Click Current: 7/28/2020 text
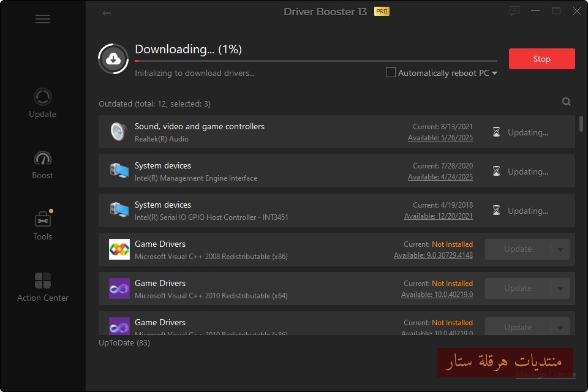This screenshot has height=392, width=588. [x=442, y=166]
